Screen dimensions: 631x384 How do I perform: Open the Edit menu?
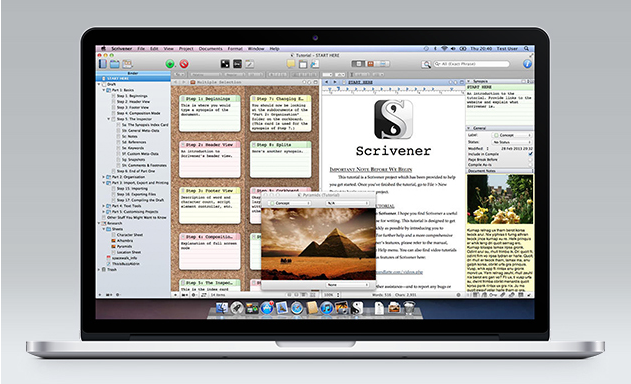(154, 48)
